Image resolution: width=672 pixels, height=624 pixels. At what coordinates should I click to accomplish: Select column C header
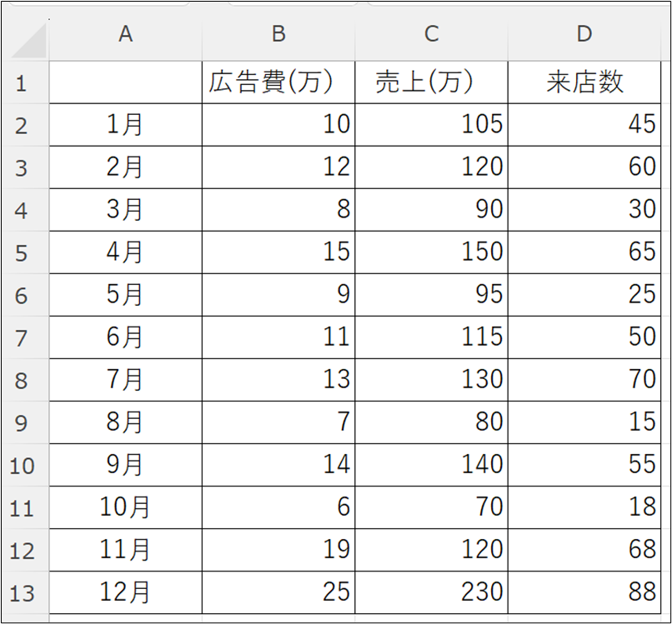pyautogui.click(x=431, y=33)
